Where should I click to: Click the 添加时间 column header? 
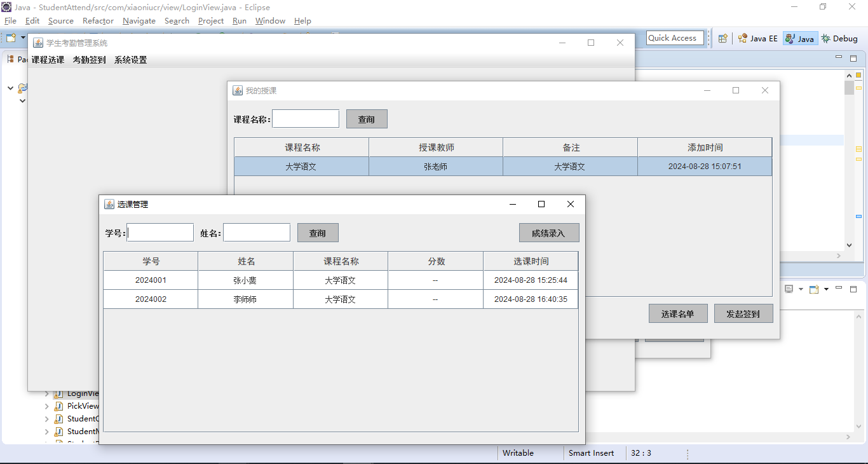click(705, 147)
